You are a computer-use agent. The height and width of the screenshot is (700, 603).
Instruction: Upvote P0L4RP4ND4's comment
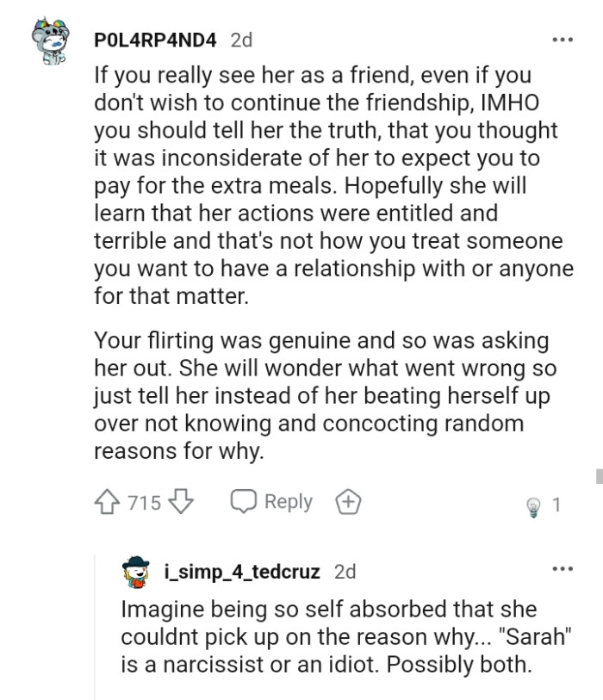coord(105,501)
